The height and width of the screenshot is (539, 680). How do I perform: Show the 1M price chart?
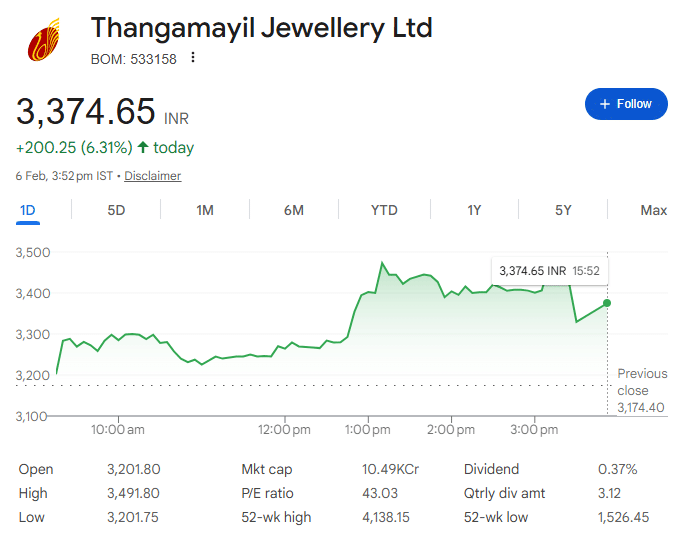pos(205,210)
